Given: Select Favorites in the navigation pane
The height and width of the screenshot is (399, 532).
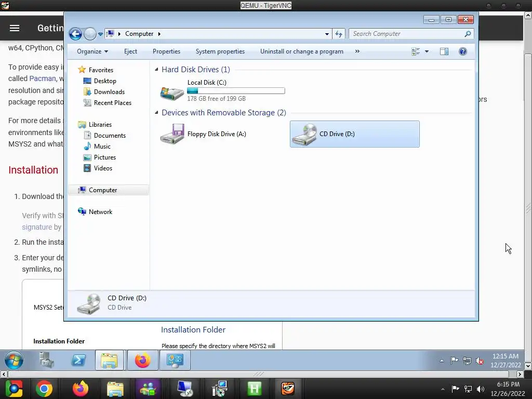Looking at the screenshot, I should (x=101, y=70).
